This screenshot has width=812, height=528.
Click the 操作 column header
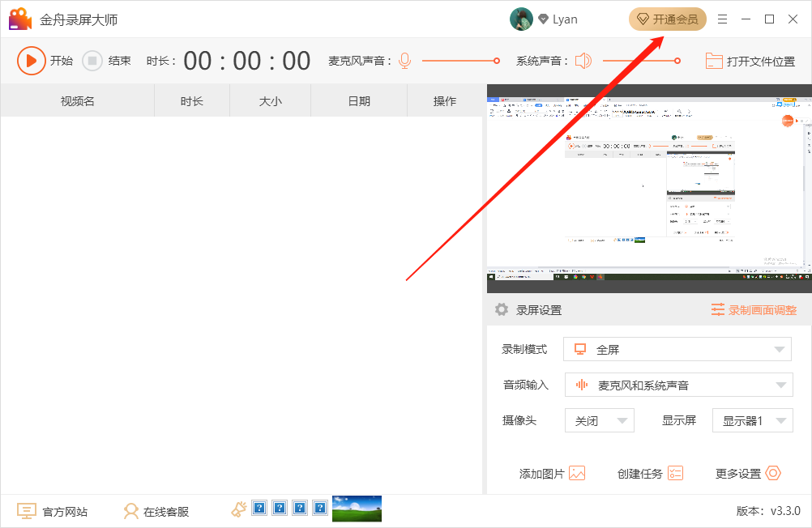point(445,101)
